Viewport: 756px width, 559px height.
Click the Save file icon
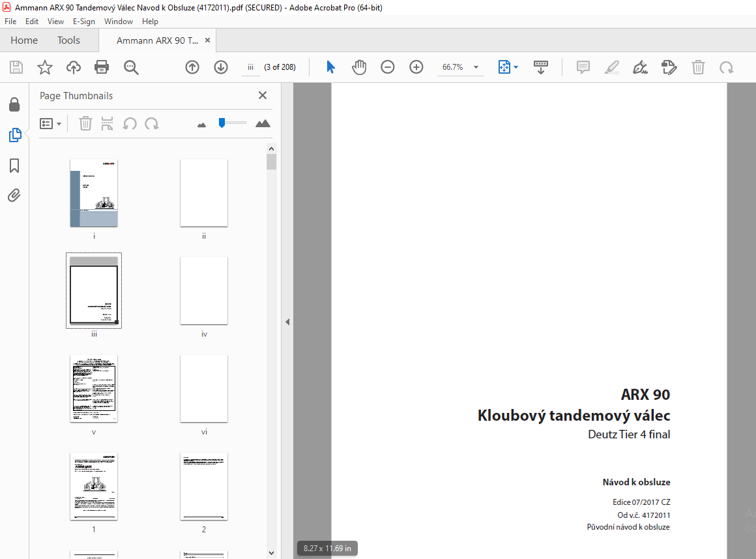(x=16, y=67)
